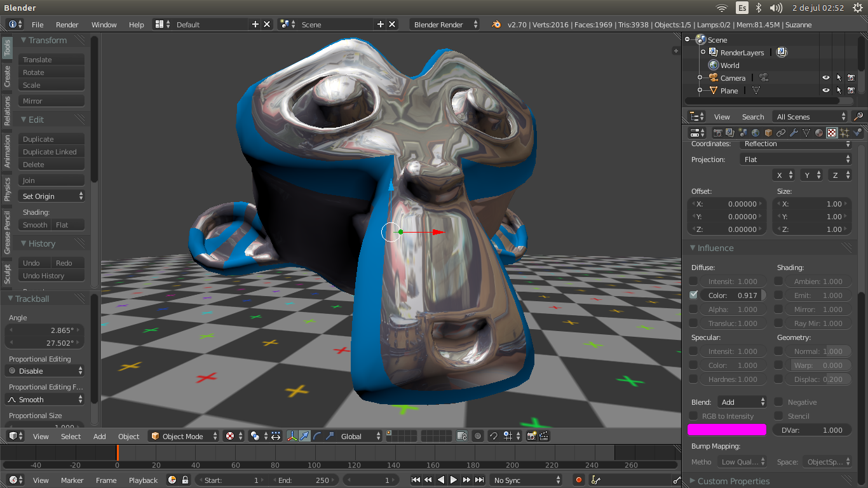Click the Smooth shading button

[35, 225]
